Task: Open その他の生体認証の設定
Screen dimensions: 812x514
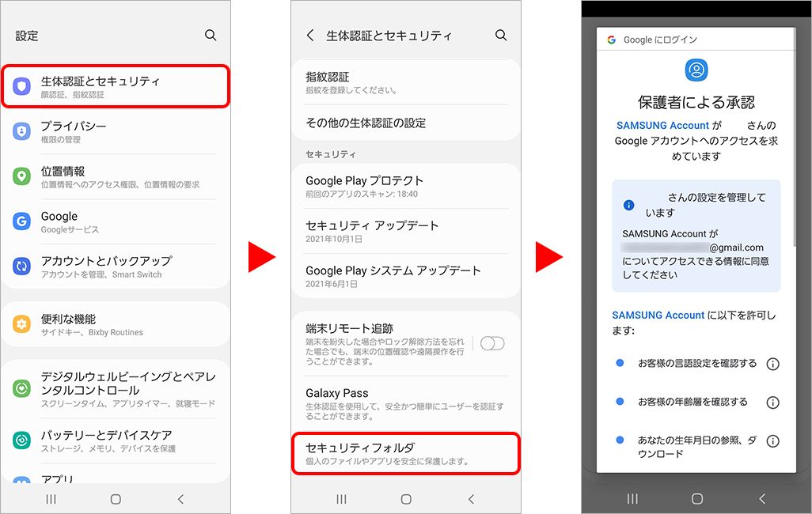Action: coord(406,123)
